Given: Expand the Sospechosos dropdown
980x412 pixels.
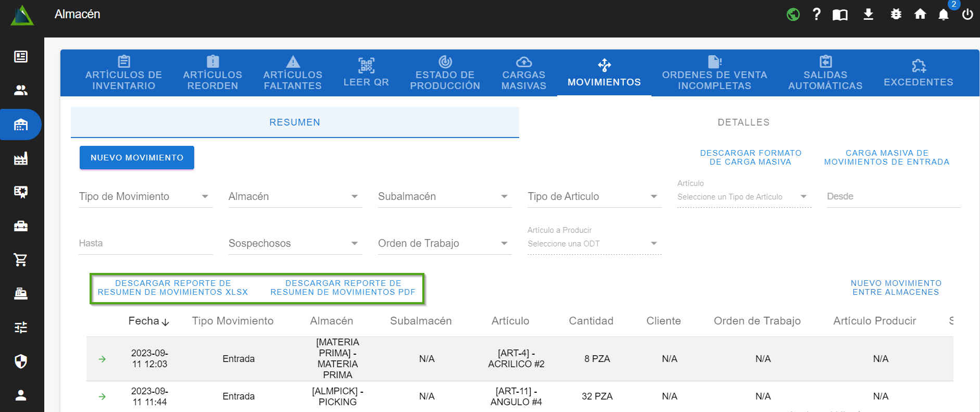Looking at the screenshot, I should (x=295, y=243).
